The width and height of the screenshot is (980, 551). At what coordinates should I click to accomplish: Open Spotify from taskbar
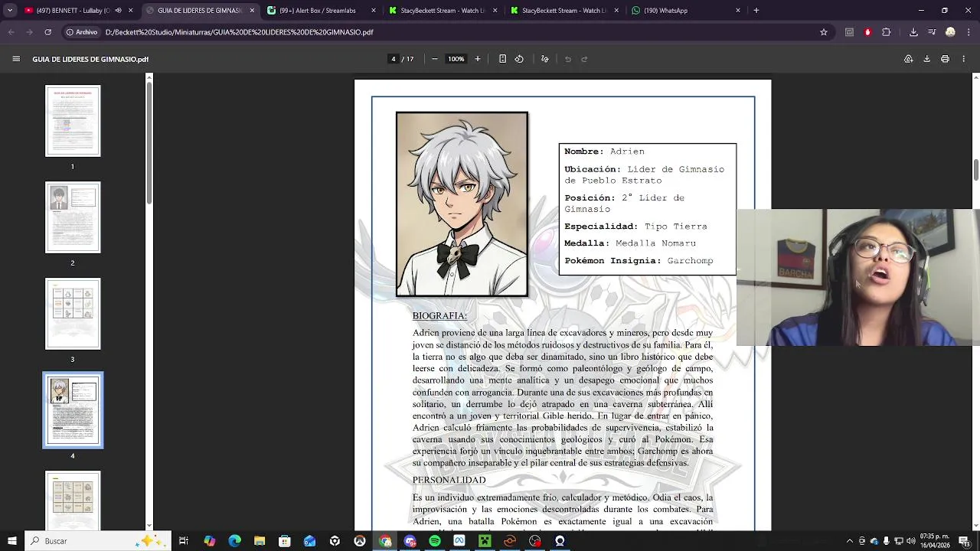[x=435, y=541]
